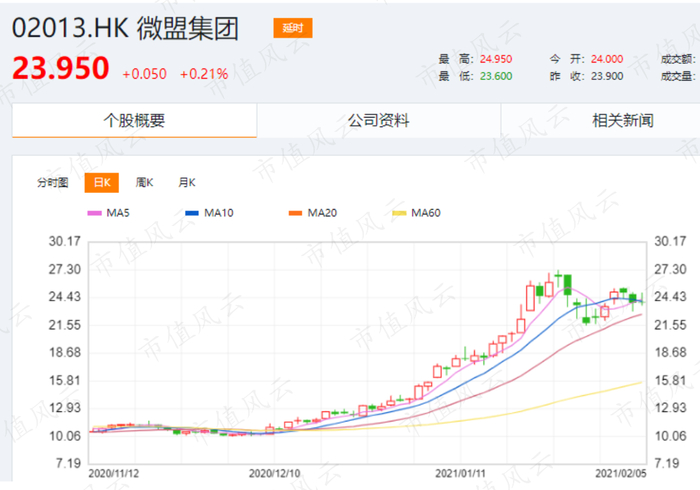This screenshot has width=700, height=490.
Task: Click the right axis value 18.68
Action: (670, 353)
